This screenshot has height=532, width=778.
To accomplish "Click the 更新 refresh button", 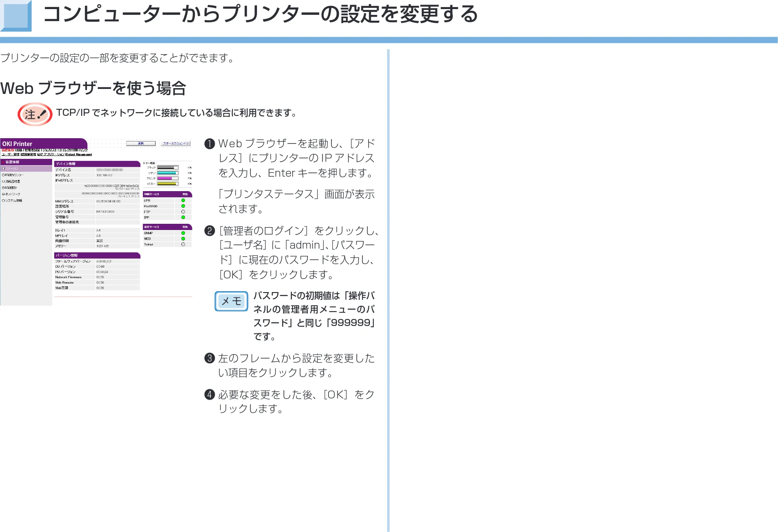I will (141, 144).
